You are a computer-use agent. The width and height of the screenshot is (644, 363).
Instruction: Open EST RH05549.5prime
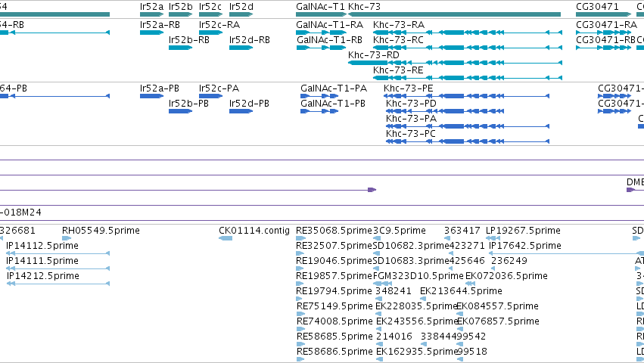(x=101, y=231)
